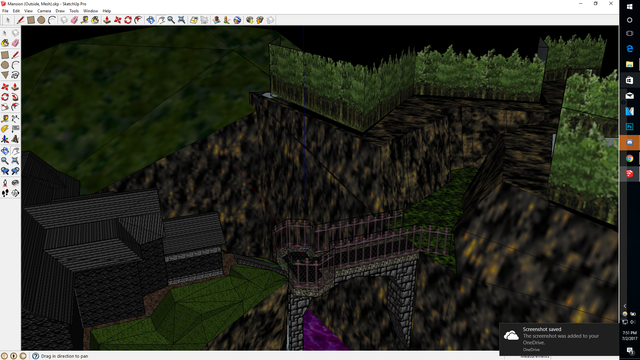Open the Windows Start menu
This screenshot has height=360, width=640.
coord(629,6)
